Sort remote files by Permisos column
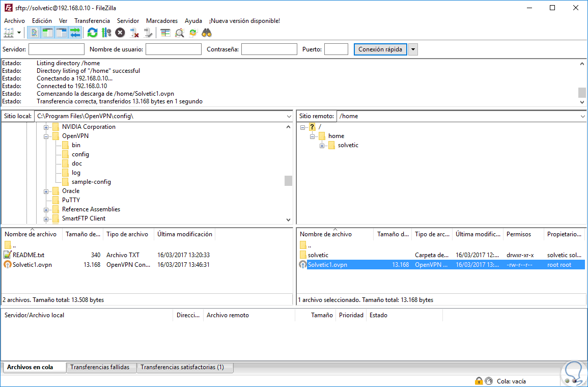This screenshot has height=387, width=588. click(523, 234)
